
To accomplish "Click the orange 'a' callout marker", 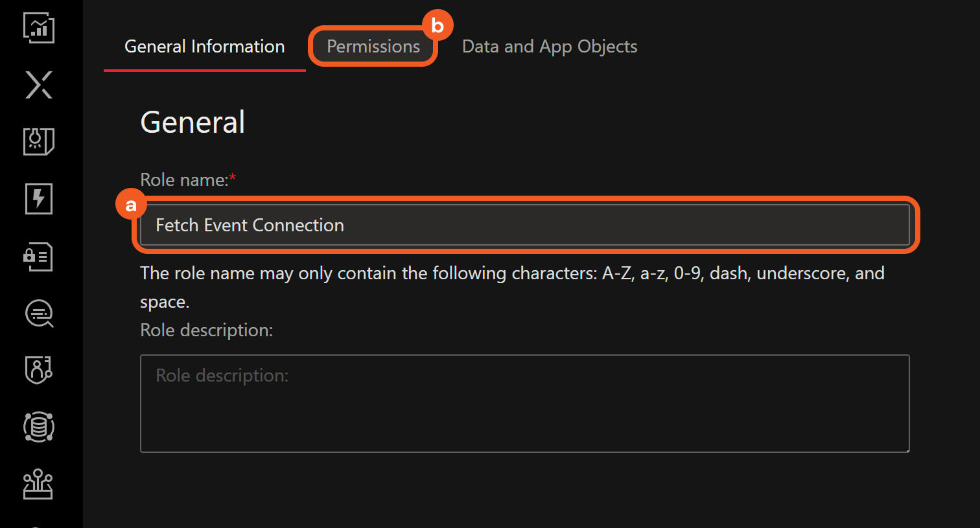I will (131, 205).
